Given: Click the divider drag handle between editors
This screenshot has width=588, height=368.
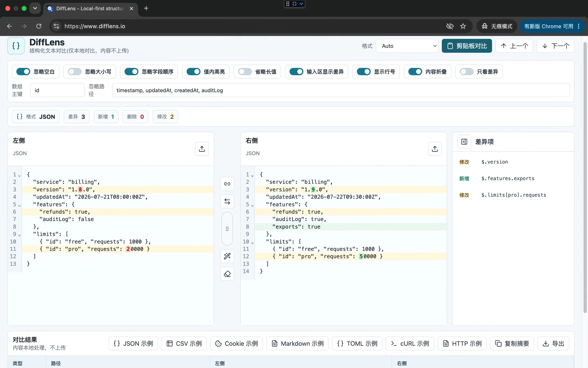Looking at the screenshot, I should click(227, 229).
